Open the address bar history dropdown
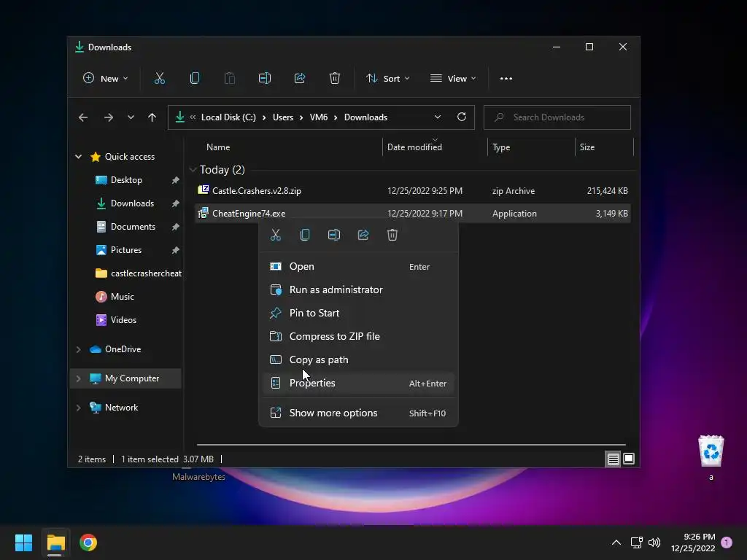747x560 pixels. (438, 117)
